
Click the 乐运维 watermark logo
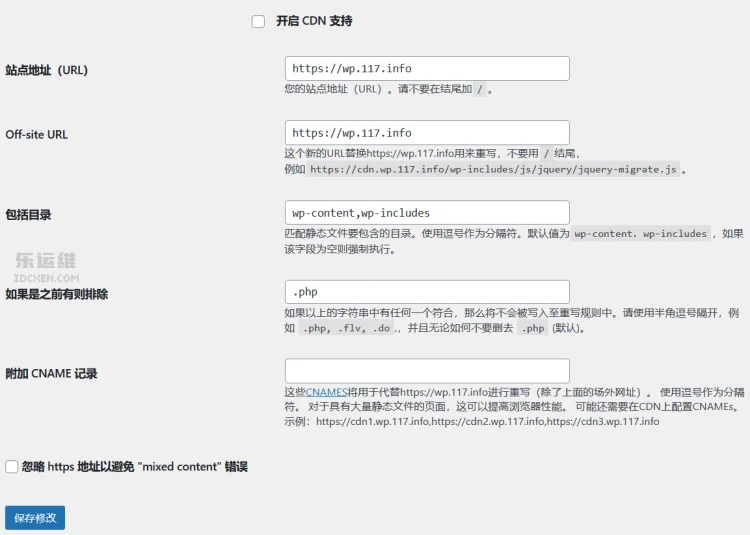tap(45, 263)
